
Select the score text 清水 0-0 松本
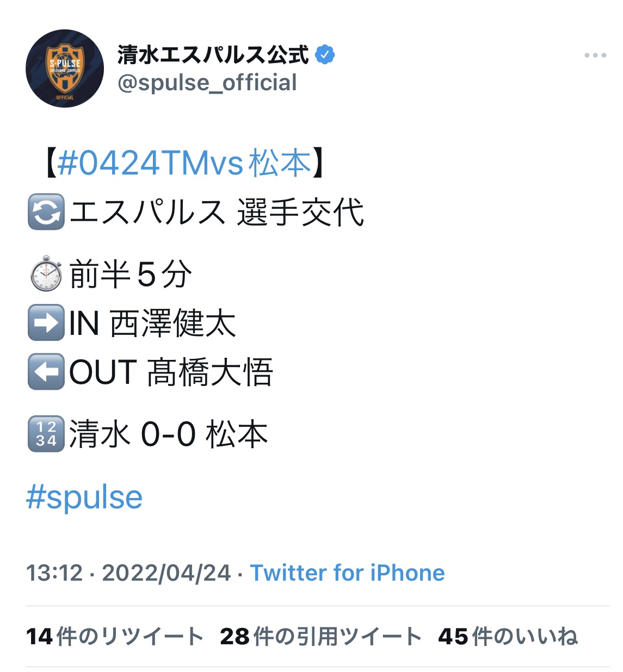pos(168,434)
